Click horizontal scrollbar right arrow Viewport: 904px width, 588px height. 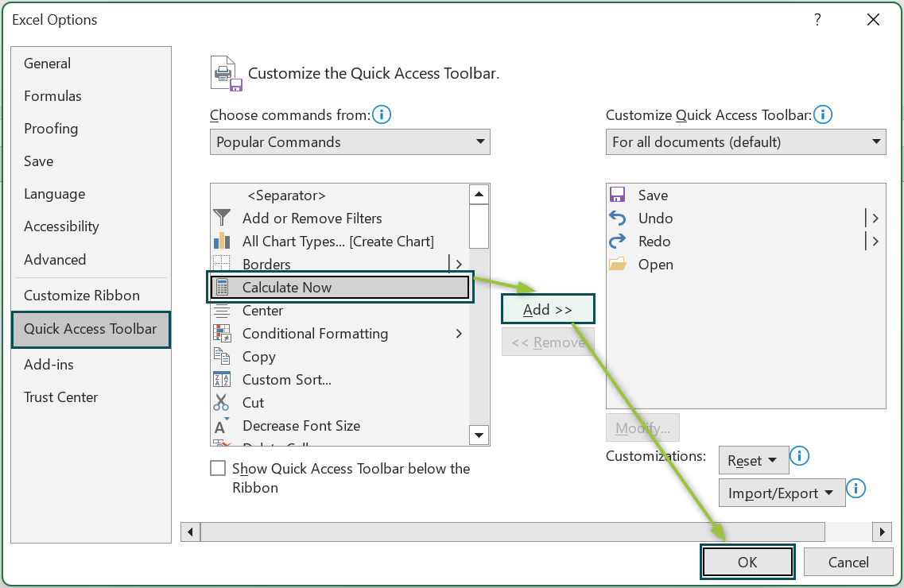pos(882,532)
